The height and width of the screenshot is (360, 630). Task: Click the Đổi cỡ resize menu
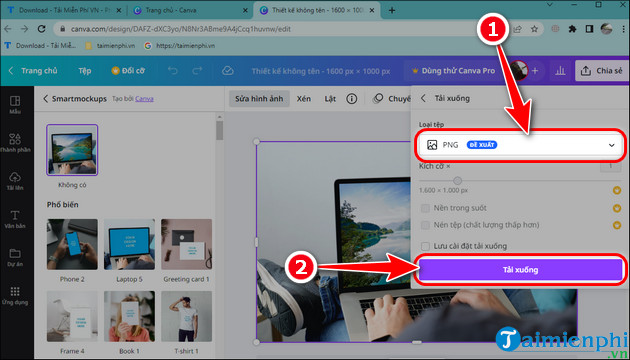(128, 71)
